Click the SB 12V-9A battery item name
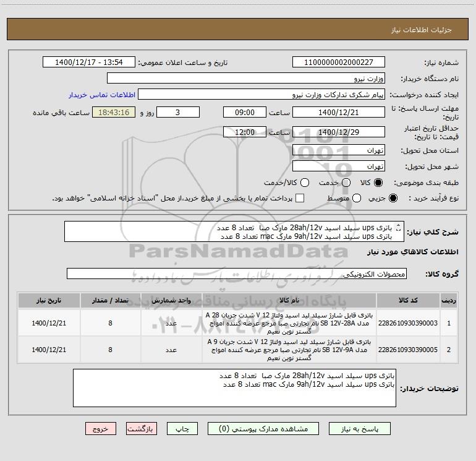Viewport: 476px width, 461px height. click(x=289, y=350)
